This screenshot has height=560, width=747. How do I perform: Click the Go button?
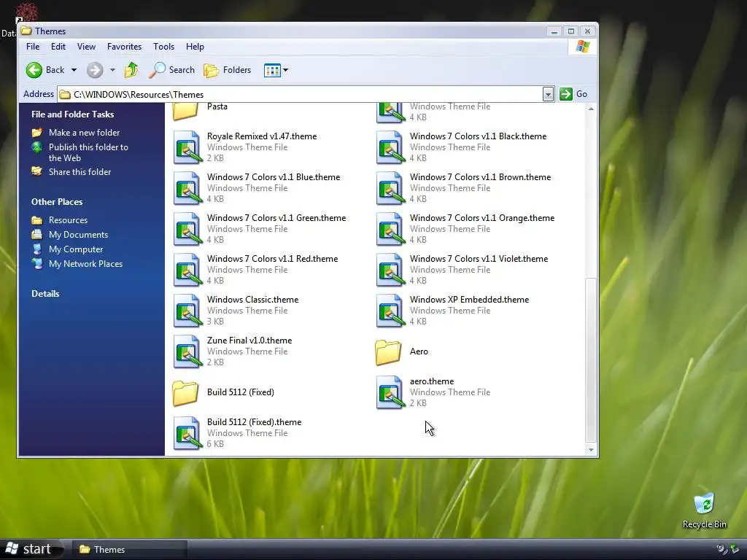tap(573, 94)
